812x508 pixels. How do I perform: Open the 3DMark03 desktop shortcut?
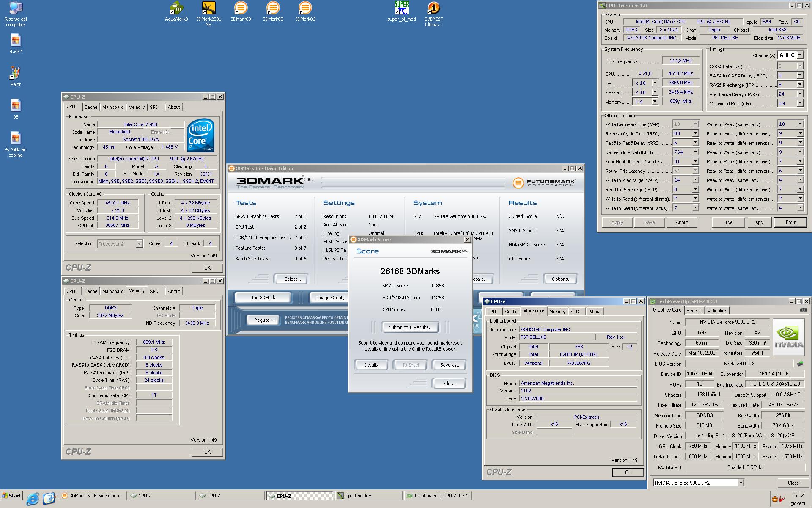[x=241, y=11]
